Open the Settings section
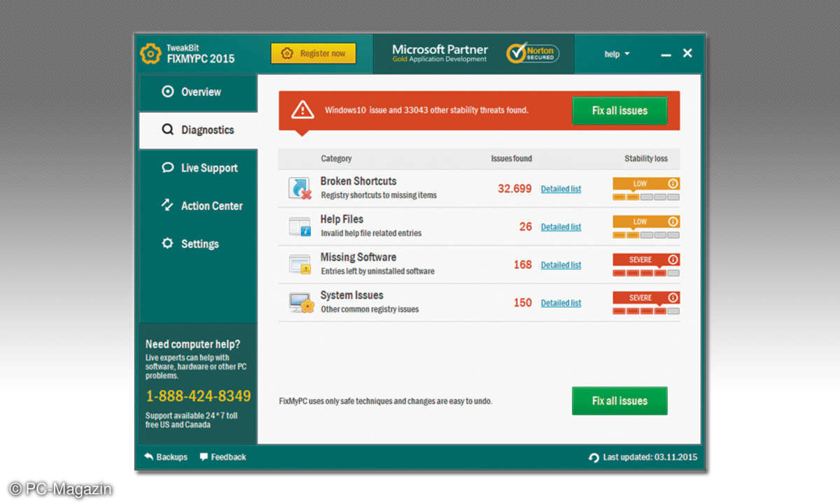The height and width of the screenshot is (504, 840). tap(198, 244)
